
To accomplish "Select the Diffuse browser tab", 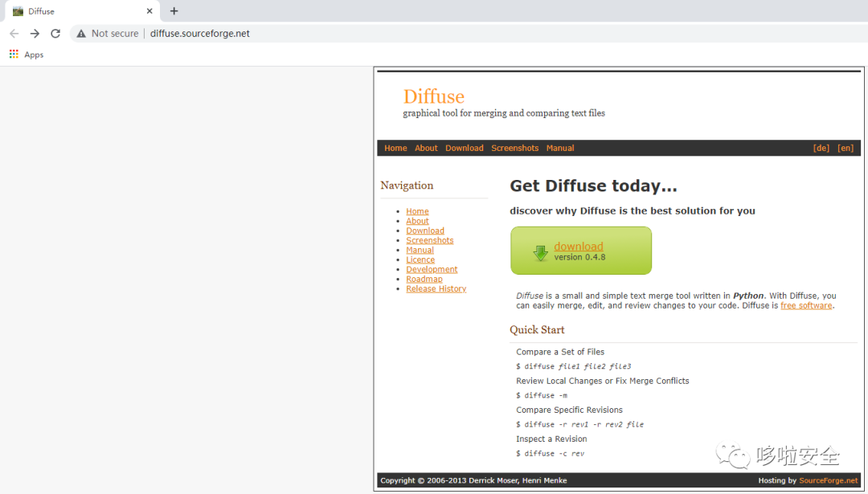I will pos(82,11).
